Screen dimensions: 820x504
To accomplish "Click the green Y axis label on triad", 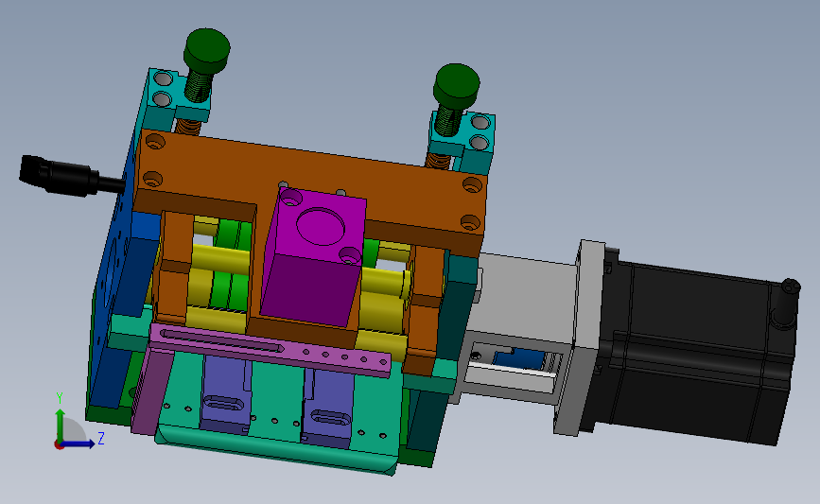I will point(60,399).
